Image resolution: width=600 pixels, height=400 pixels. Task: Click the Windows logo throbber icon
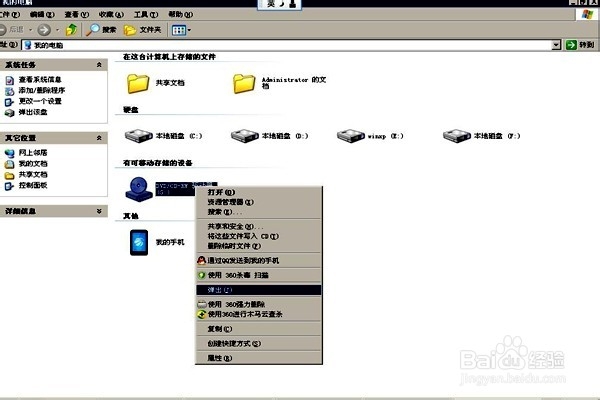(x=587, y=15)
